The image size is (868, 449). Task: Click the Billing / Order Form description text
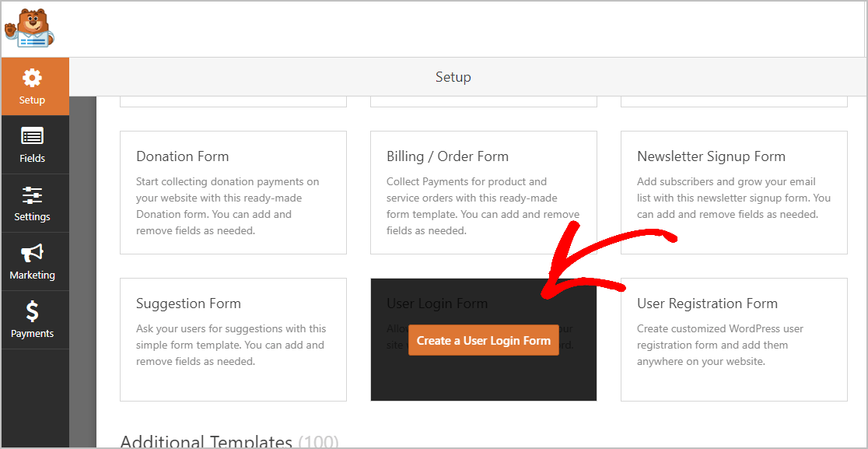pyautogui.click(x=483, y=206)
